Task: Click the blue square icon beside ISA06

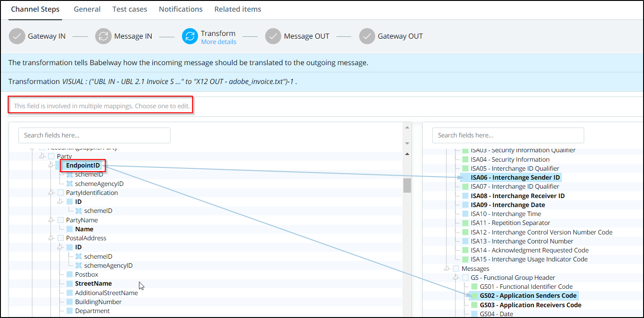Action: click(x=465, y=177)
